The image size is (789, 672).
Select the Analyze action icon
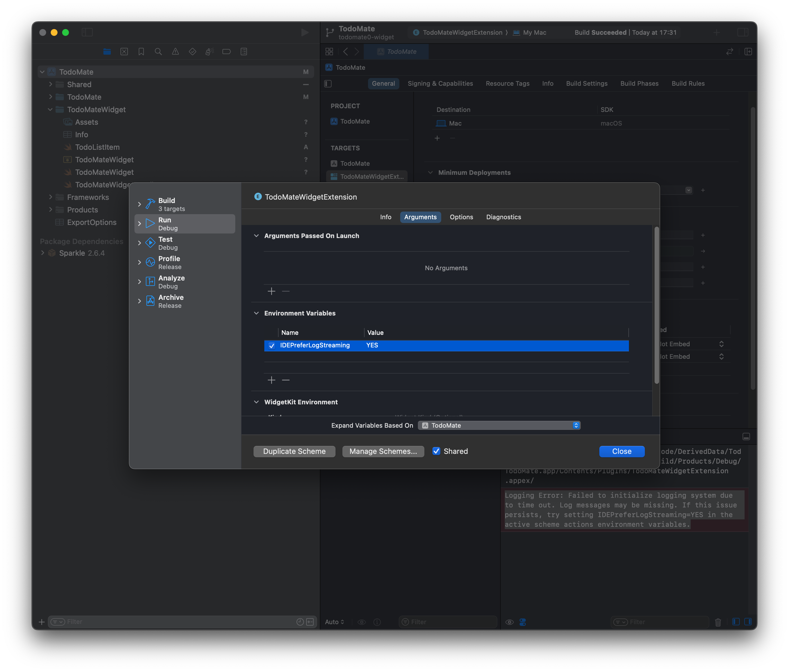coord(150,281)
